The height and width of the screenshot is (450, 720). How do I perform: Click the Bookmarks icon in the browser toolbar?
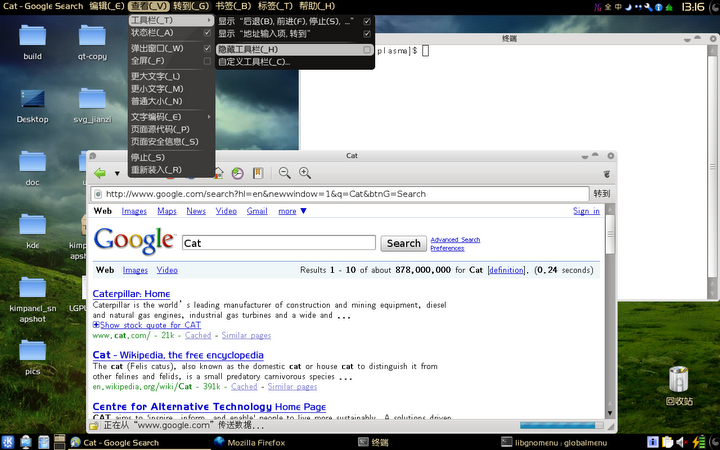(x=258, y=173)
